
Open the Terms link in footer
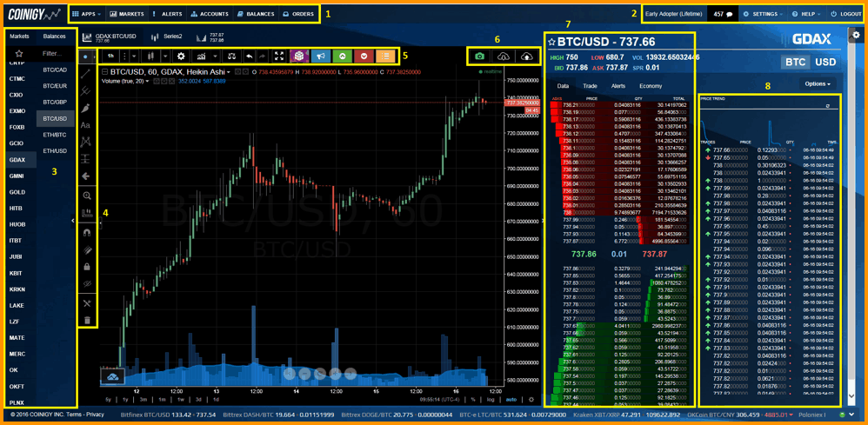tap(74, 414)
